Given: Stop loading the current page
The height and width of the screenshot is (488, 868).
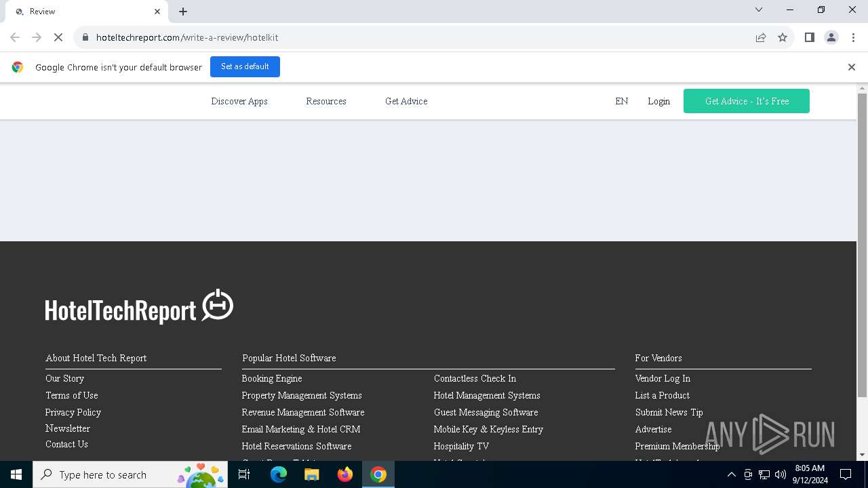Looking at the screenshot, I should (x=58, y=37).
